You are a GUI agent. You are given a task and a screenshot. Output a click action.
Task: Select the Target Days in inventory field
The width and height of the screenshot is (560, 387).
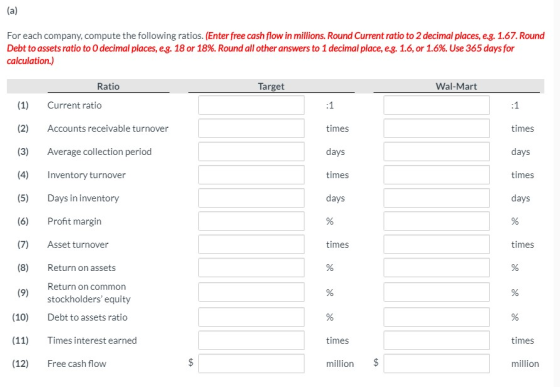pos(251,198)
